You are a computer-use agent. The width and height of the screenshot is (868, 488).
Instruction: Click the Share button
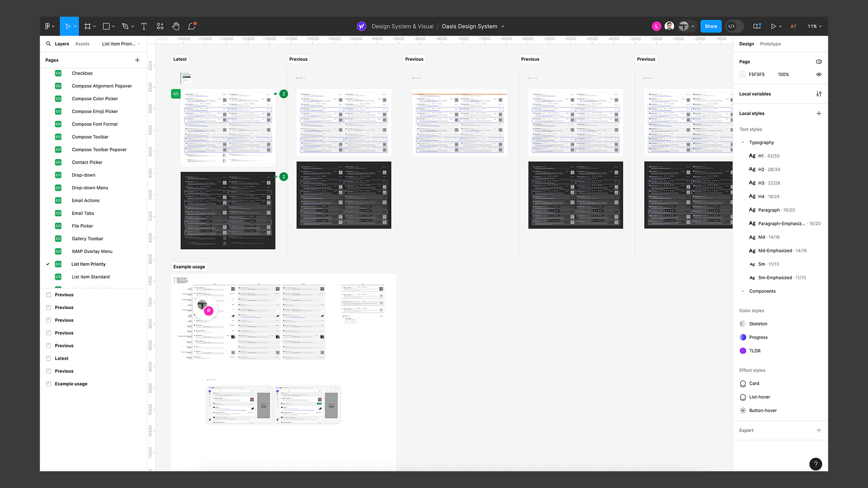click(x=711, y=26)
